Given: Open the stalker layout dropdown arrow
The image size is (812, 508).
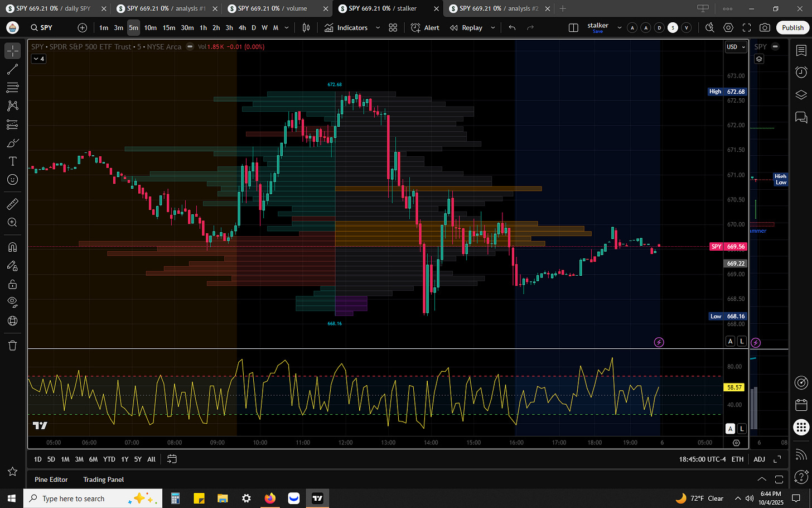Looking at the screenshot, I should tap(619, 27).
